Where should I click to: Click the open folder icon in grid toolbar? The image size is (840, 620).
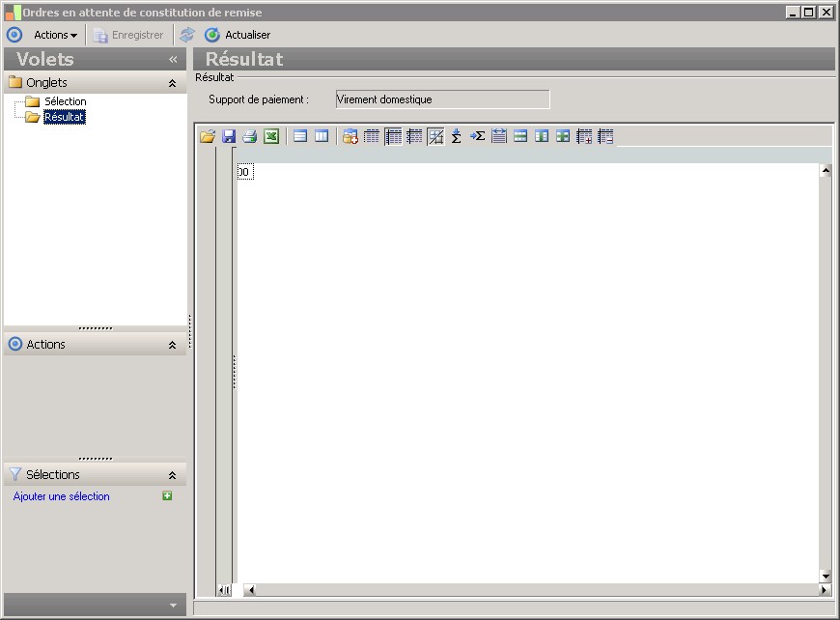pos(208,136)
